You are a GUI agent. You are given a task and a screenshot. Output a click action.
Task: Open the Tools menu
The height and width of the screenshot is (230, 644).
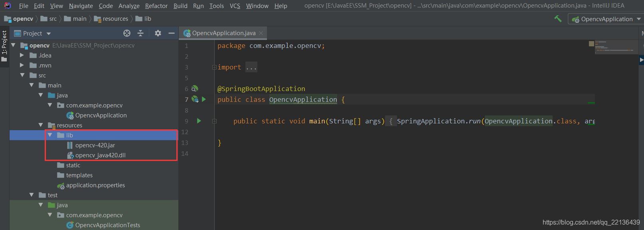(x=217, y=6)
